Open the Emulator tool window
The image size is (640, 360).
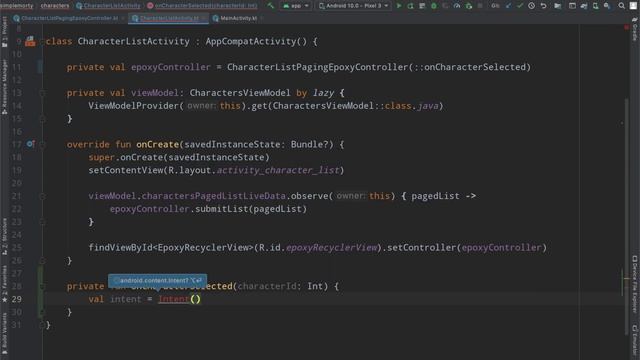click(x=635, y=340)
